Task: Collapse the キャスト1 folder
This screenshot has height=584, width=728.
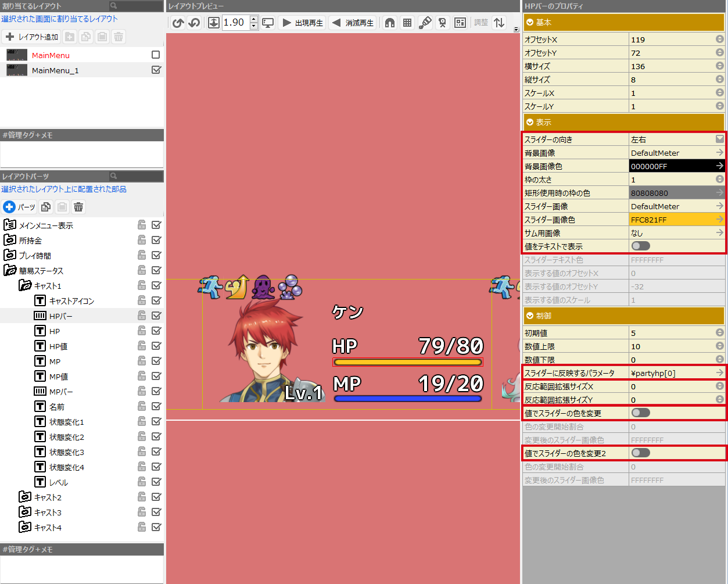Action: click(x=24, y=286)
